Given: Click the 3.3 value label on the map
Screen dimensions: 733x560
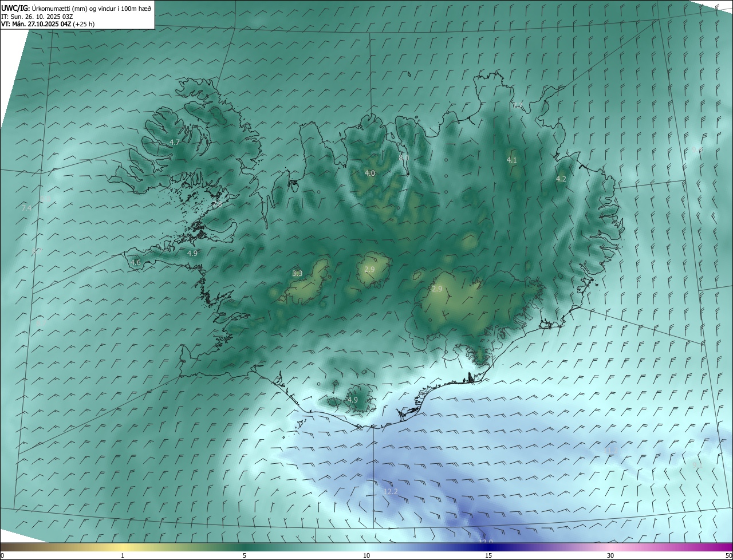Looking at the screenshot, I should [297, 274].
